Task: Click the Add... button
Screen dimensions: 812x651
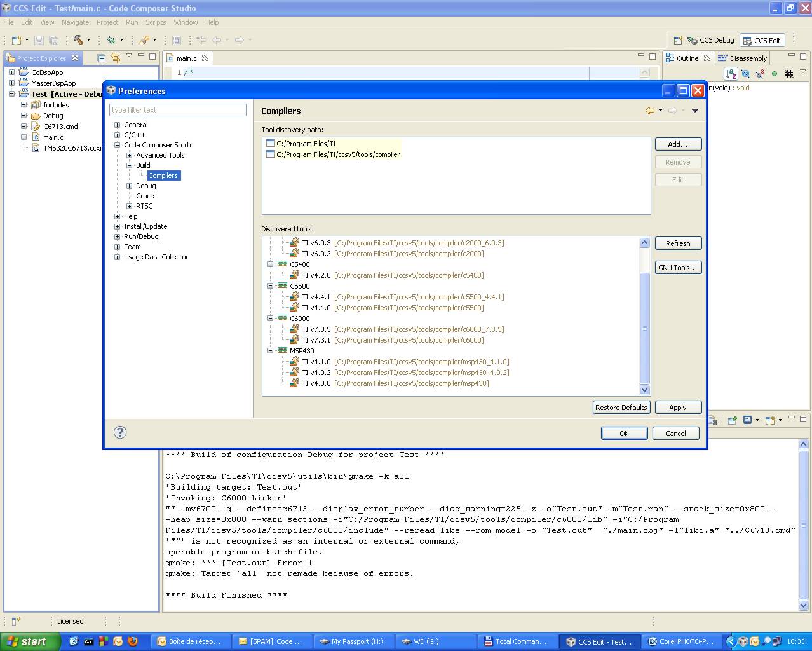Action: [x=678, y=144]
